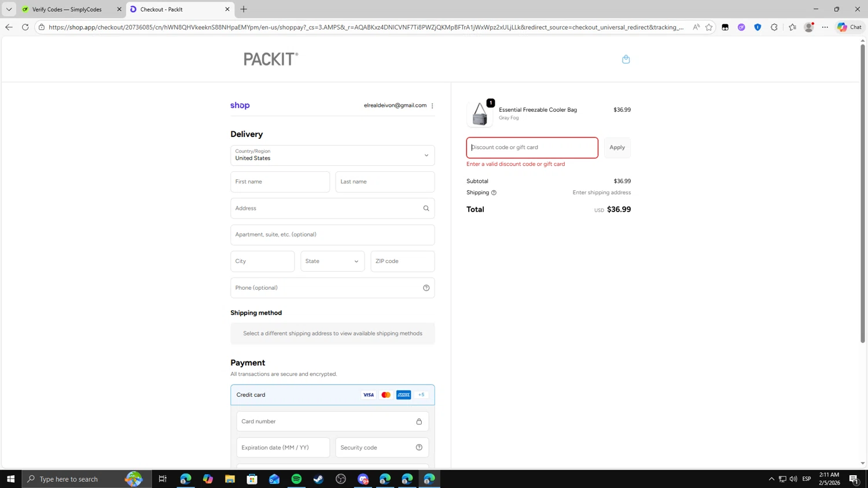The image size is (868, 488).
Task: Open Spotify from the taskbar
Action: pyautogui.click(x=296, y=479)
